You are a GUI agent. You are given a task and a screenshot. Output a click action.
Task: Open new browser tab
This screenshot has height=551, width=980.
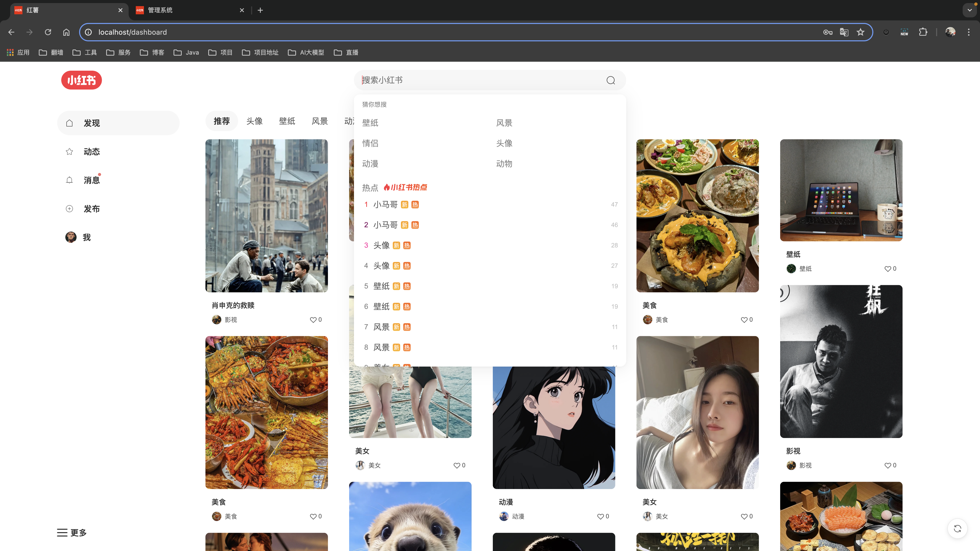coord(260,10)
